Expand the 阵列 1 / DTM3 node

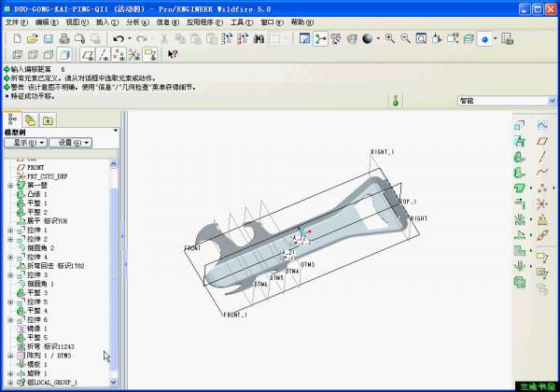[10, 356]
